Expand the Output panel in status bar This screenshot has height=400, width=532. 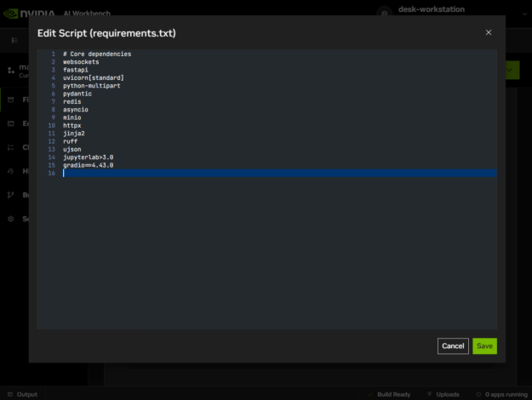coord(21,394)
